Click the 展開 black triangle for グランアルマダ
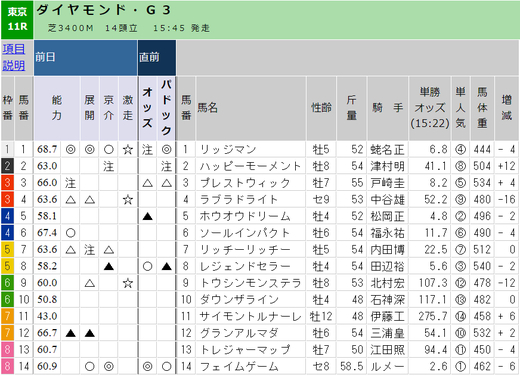Screen dimensions: 520x375 [90, 333]
